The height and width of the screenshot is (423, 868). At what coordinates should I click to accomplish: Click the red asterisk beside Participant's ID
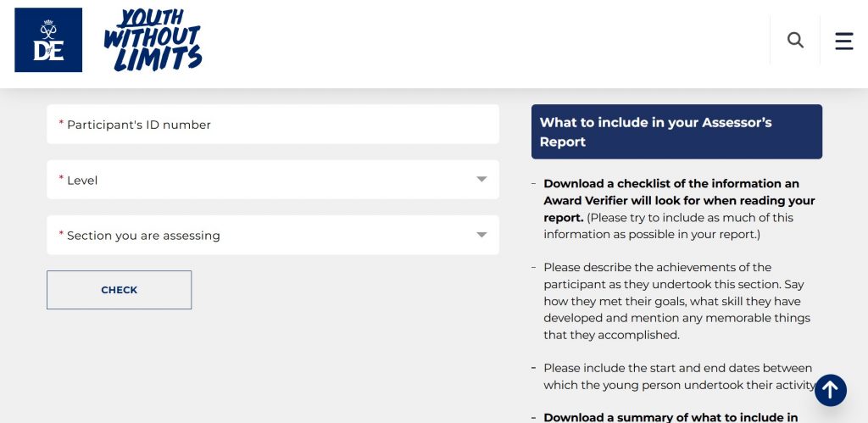[61, 124]
